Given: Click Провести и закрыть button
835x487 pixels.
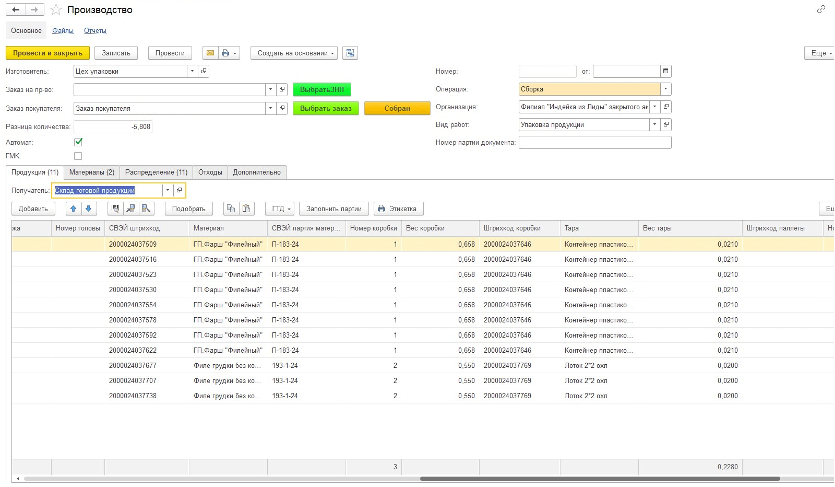Looking at the screenshot, I should click(x=48, y=53).
